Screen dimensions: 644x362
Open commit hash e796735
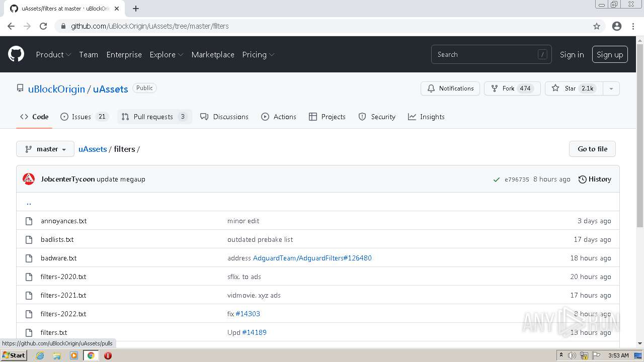click(x=517, y=179)
